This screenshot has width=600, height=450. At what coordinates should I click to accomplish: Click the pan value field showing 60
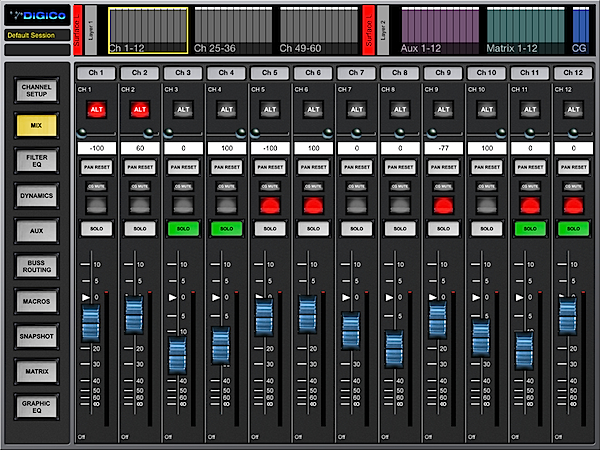pos(140,148)
